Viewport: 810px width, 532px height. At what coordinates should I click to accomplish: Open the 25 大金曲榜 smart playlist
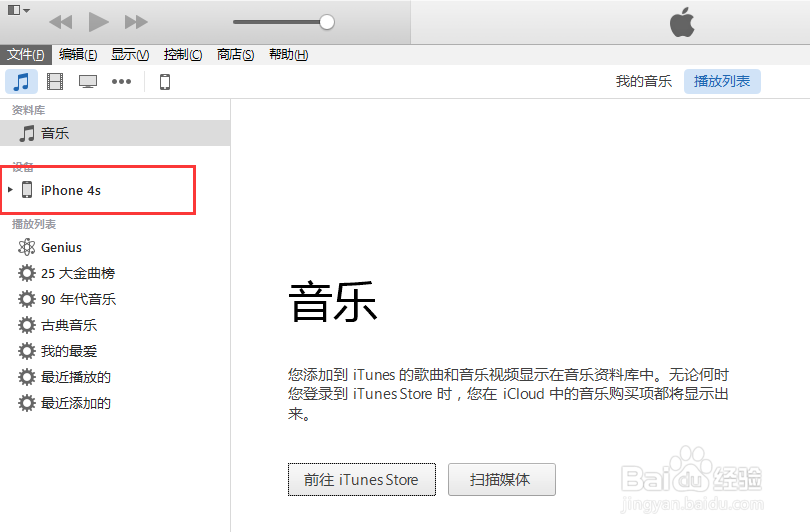pos(77,273)
